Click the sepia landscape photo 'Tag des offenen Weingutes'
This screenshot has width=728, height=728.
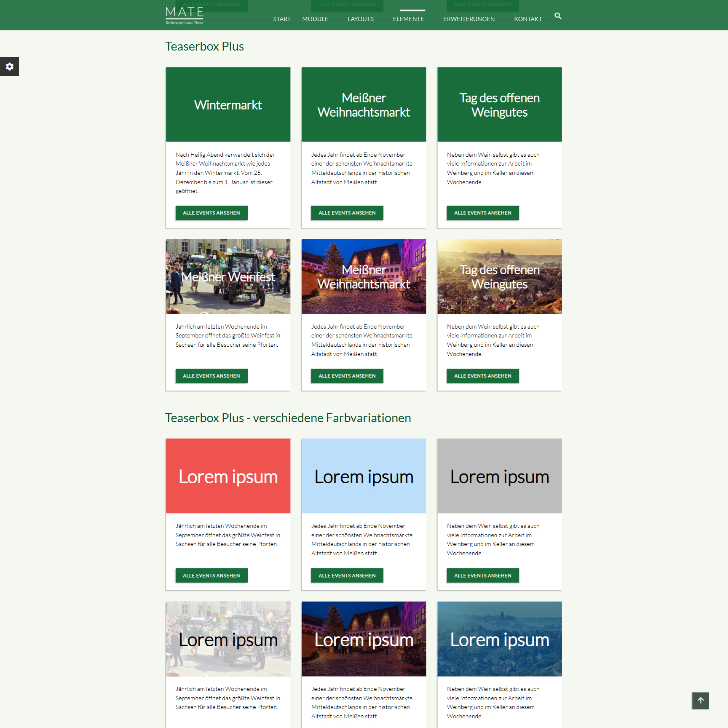click(x=499, y=277)
